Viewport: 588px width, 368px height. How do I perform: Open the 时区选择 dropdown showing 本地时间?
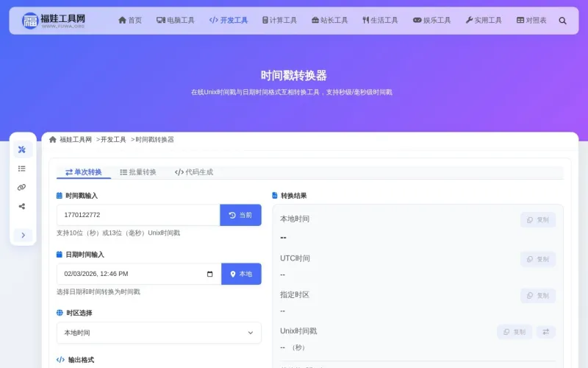tap(159, 333)
